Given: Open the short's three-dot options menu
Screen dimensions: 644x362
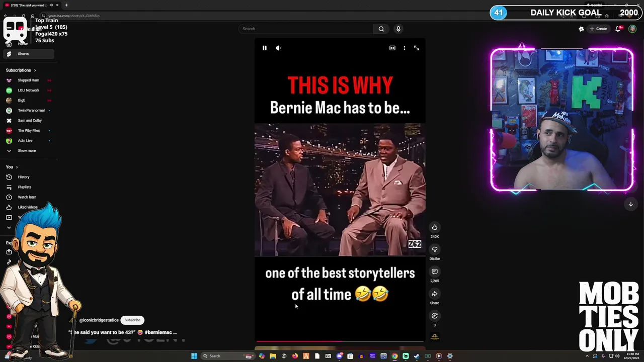Looking at the screenshot, I should pos(405,48).
